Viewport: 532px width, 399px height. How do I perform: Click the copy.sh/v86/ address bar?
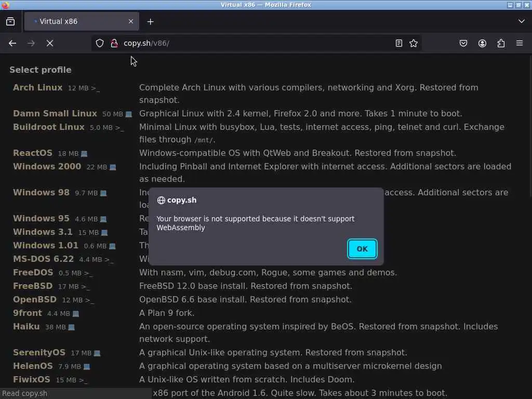256,43
